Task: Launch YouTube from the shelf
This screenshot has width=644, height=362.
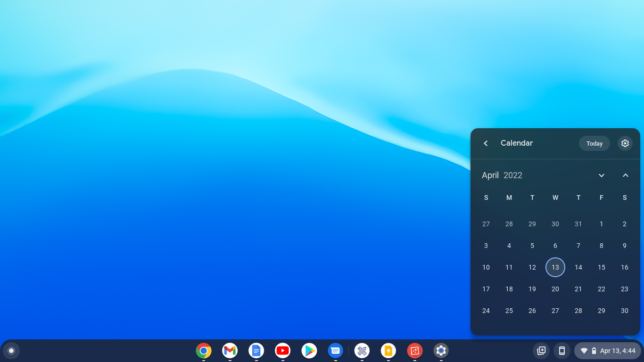Action: point(283,351)
